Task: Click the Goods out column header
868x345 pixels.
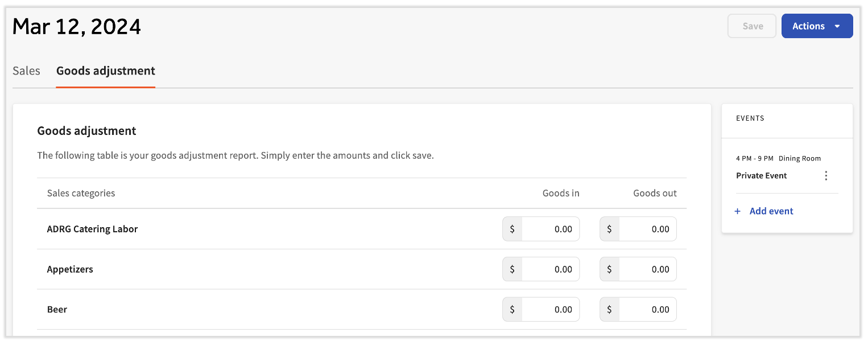Action: tap(655, 194)
